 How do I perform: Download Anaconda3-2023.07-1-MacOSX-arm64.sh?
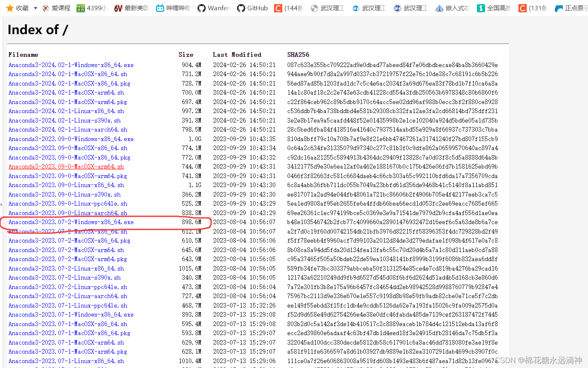click(x=66, y=343)
